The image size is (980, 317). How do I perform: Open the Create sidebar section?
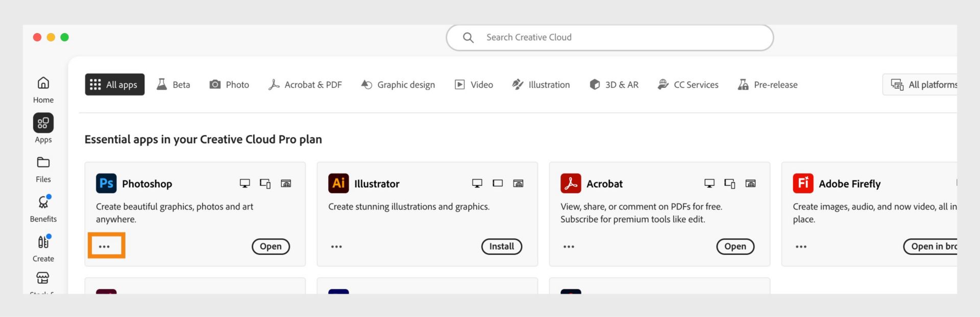point(43,248)
